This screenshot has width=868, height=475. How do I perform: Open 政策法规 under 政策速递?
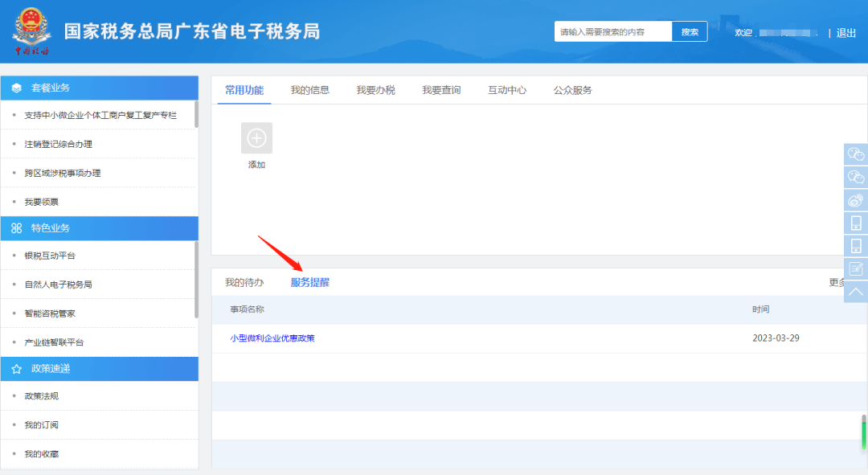coord(42,395)
